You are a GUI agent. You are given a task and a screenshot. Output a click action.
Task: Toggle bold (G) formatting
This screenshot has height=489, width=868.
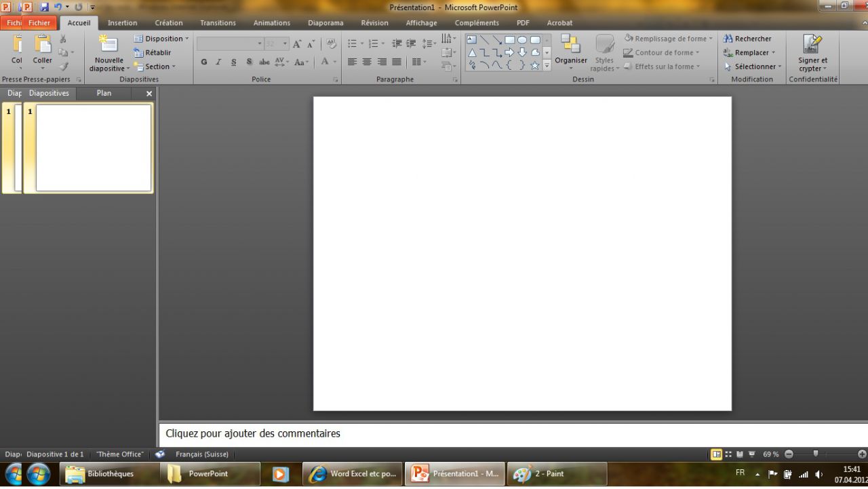(x=204, y=62)
